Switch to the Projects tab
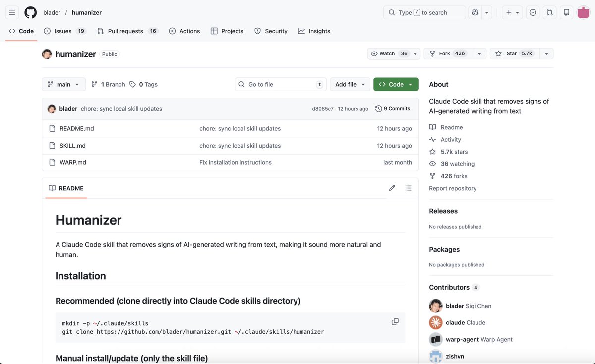Screen dimensions: 595x364 [227, 31]
